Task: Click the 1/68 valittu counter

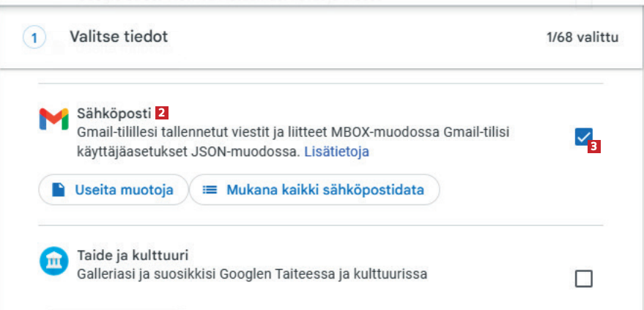Action: tap(582, 37)
